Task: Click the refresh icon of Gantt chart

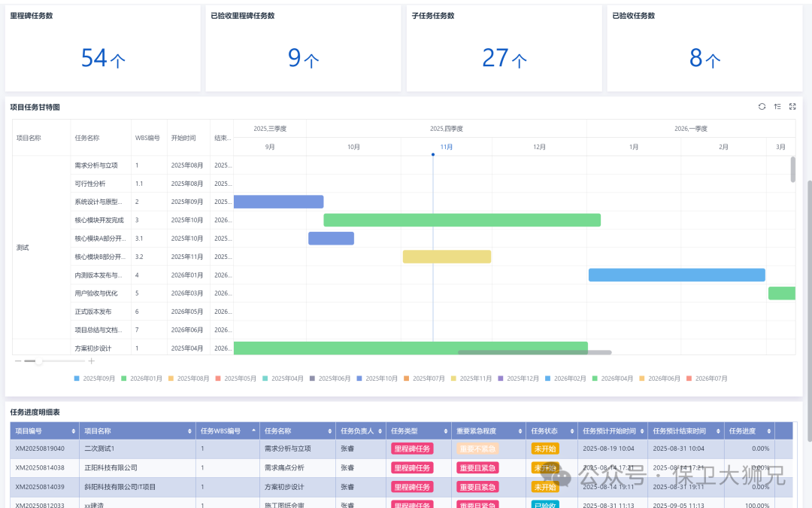Action: click(762, 107)
